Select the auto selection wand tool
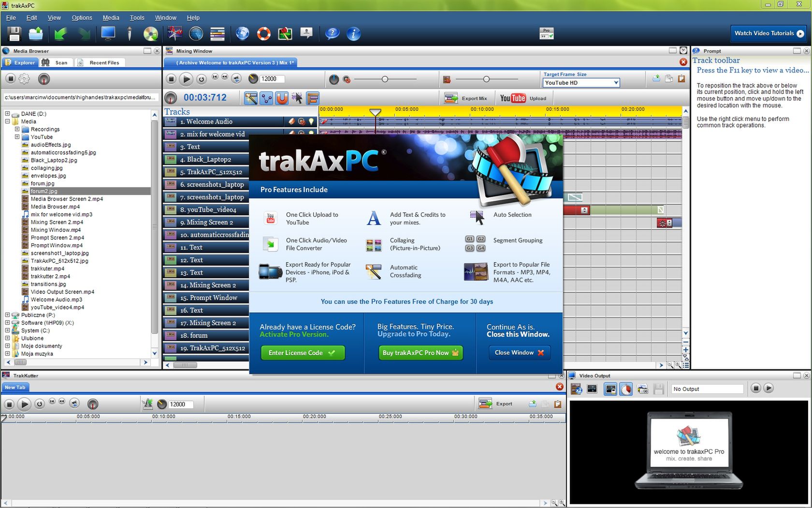Image resolution: width=812 pixels, height=508 pixels. (x=251, y=98)
